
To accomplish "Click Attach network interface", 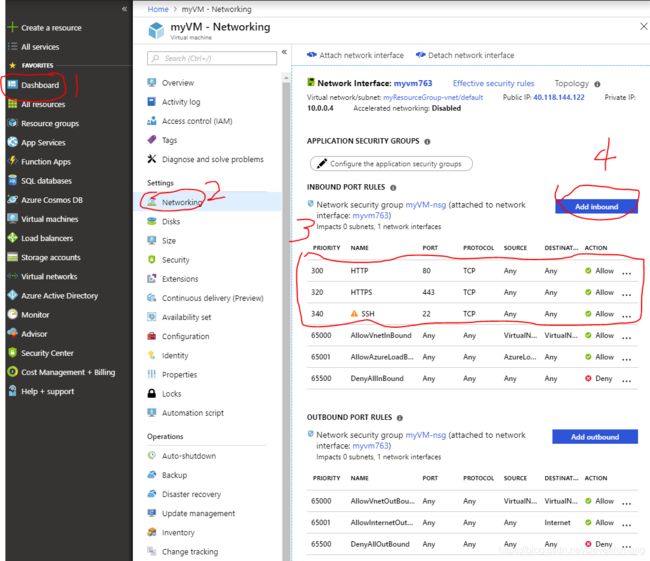I will click(x=355, y=55).
